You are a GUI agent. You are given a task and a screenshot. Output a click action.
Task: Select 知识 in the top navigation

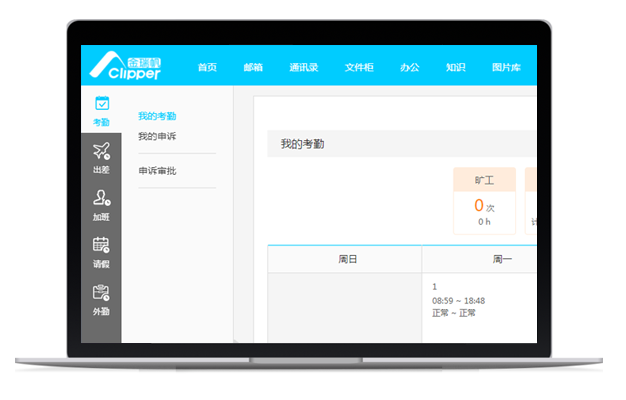(x=456, y=67)
